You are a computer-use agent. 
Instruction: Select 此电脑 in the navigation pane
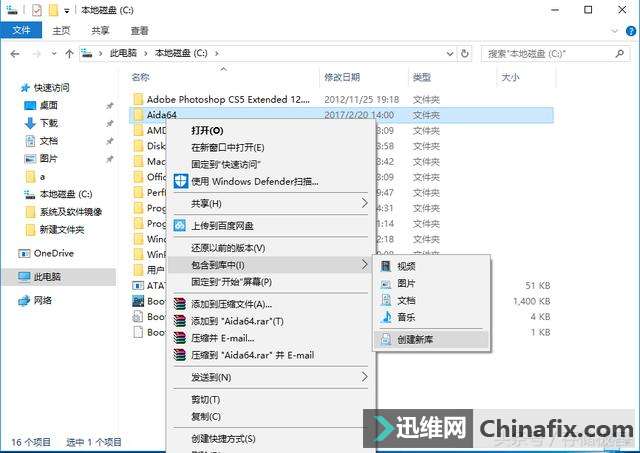(47, 277)
